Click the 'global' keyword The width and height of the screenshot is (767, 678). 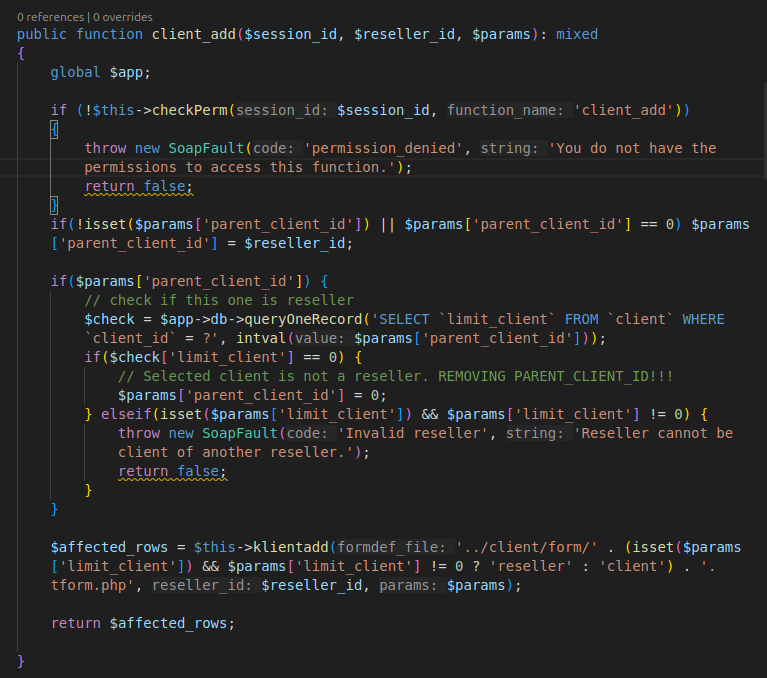(75, 72)
